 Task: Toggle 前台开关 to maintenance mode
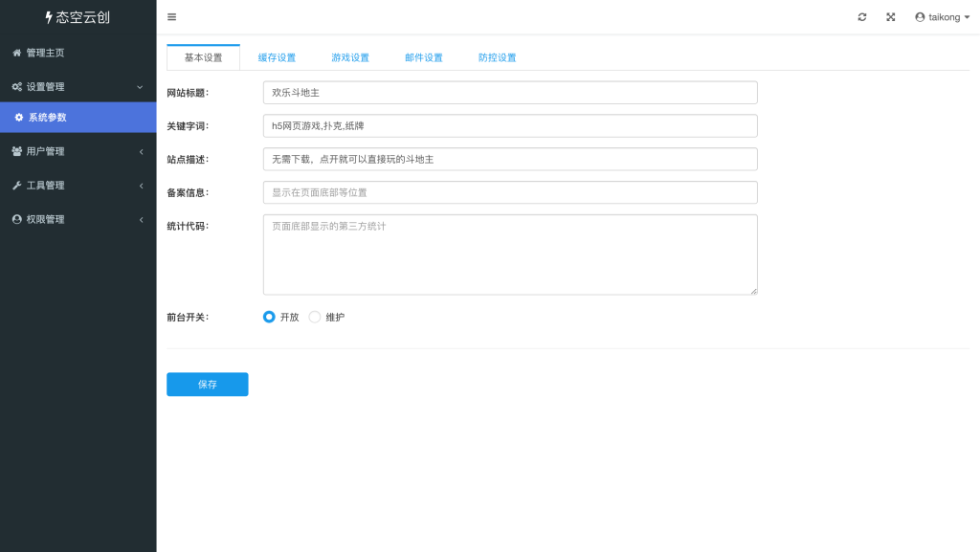(x=315, y=317)
